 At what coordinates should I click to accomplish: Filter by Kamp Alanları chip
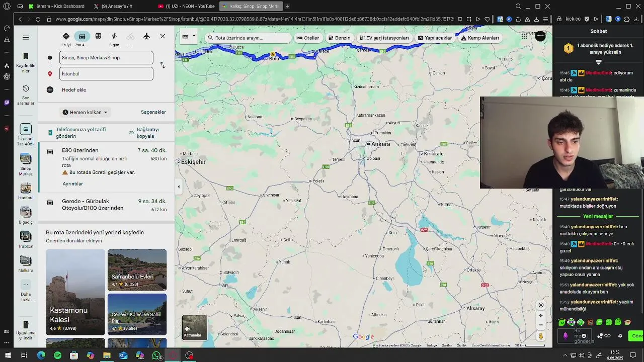480,38
